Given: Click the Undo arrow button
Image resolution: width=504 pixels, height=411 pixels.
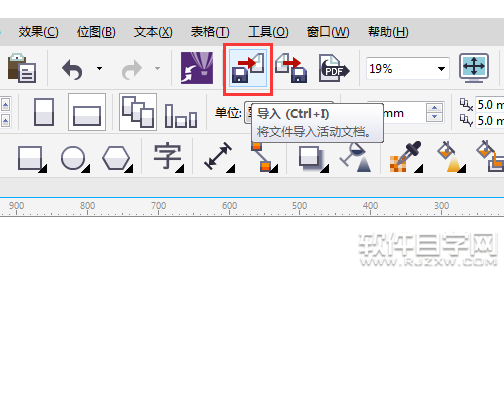Looking at the screenshot, I should point(72,69).
